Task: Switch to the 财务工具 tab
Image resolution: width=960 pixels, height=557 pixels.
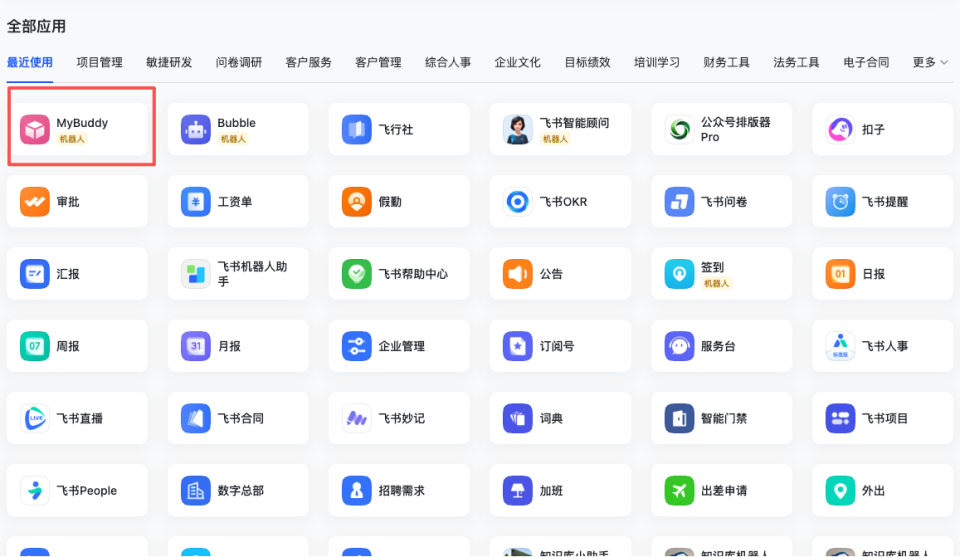Action: click(727, 62)
